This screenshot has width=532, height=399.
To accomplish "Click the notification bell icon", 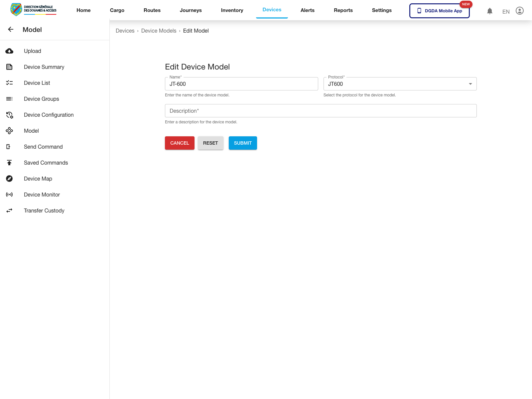I will 489,11.
